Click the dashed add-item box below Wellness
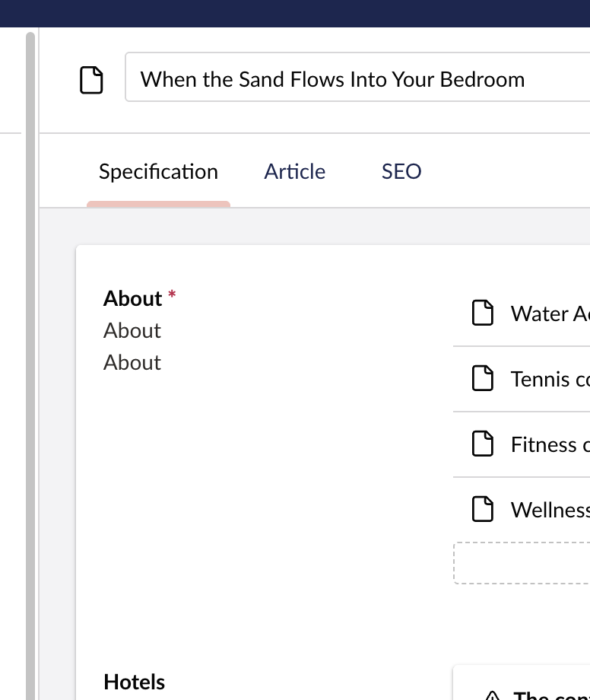 point(522,563)
